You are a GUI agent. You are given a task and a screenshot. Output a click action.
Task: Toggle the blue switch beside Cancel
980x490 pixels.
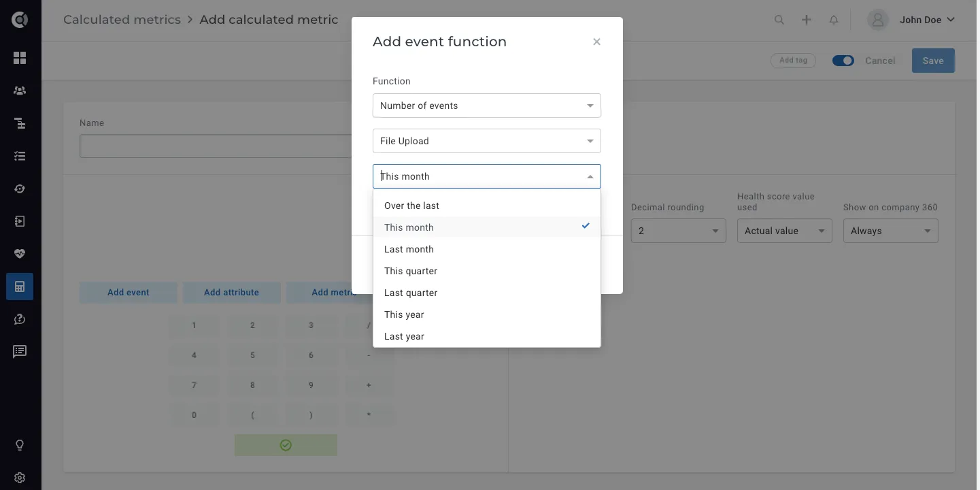point(843,61)
